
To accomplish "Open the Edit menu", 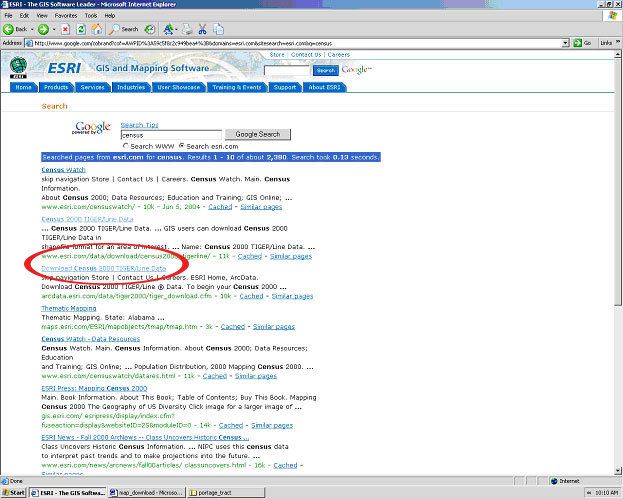I will pyautogui.click(x=24, y=15).
